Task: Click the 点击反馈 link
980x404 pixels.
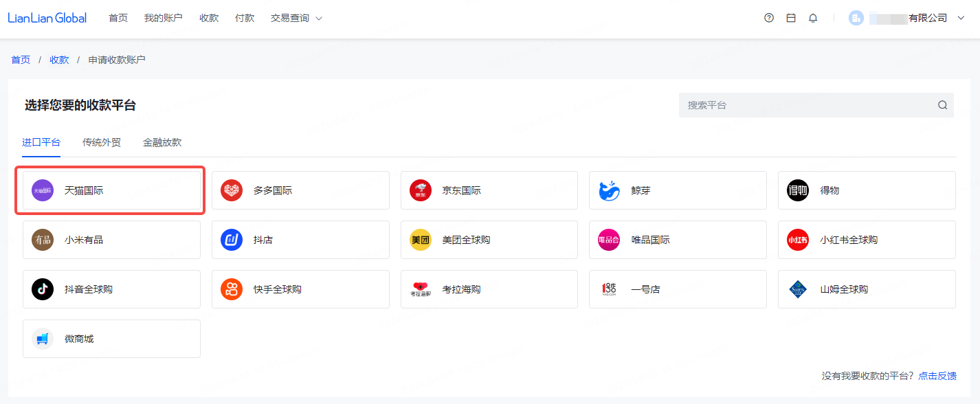Action: [937, 376]
